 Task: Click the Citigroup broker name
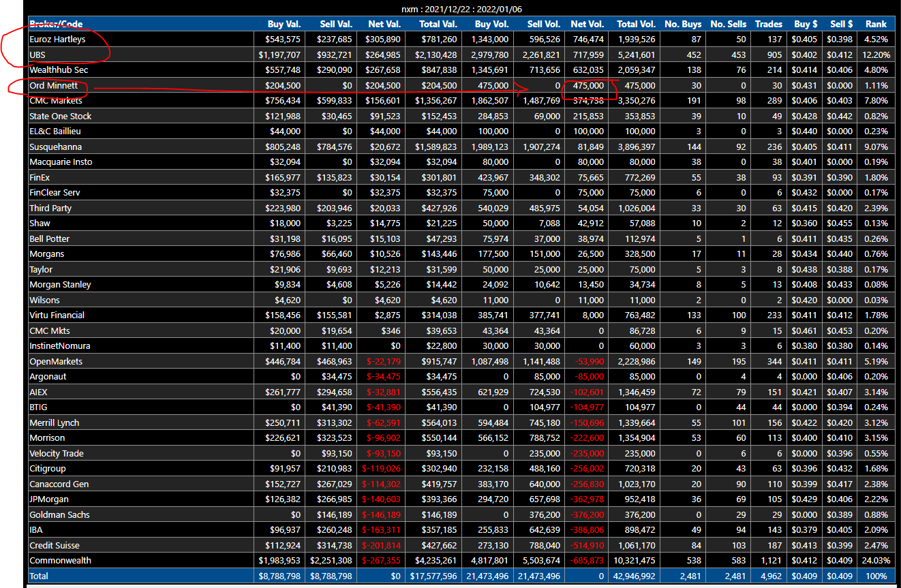(x=48, y=468)
